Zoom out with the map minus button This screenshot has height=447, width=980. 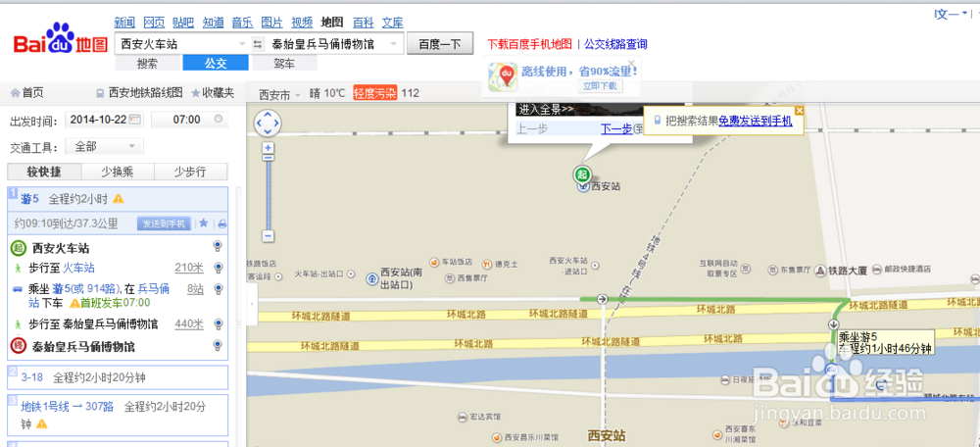click(269, 236)
